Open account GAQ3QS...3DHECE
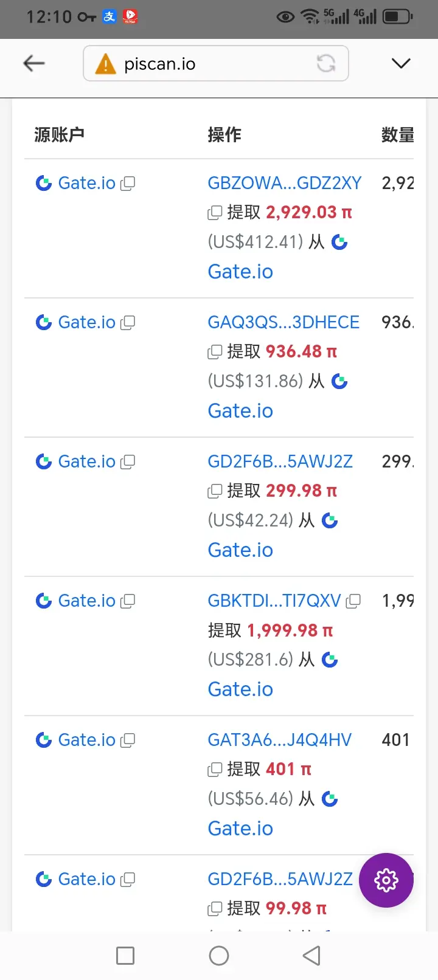Screen dimensions: 438x980 pyautogui.click(x=283, y=322)
